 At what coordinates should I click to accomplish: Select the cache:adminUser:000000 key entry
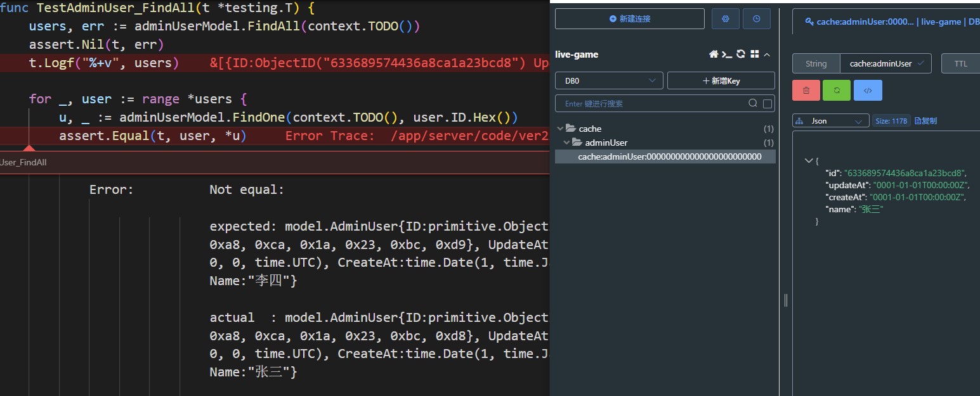click(666, 156)
